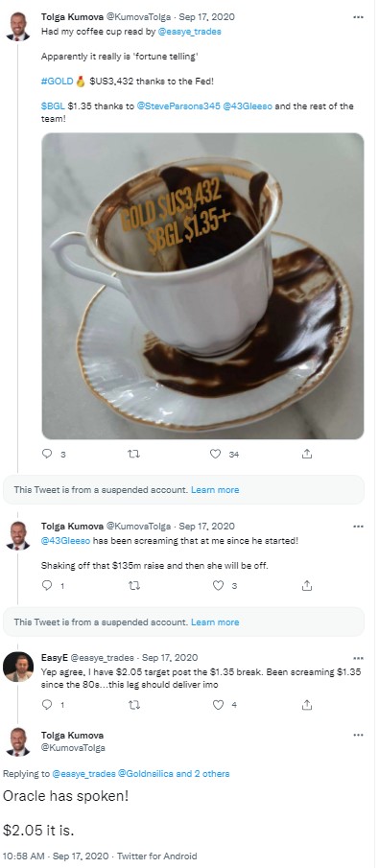Share the coffee cup tweet

pyautogui.click(x=307, y=454)
